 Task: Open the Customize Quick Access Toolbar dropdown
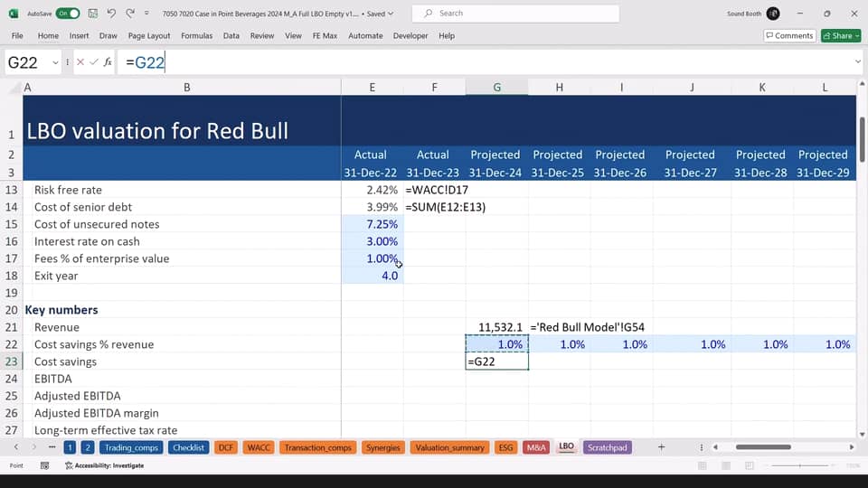pyautogui.click(x=146, y=14)
